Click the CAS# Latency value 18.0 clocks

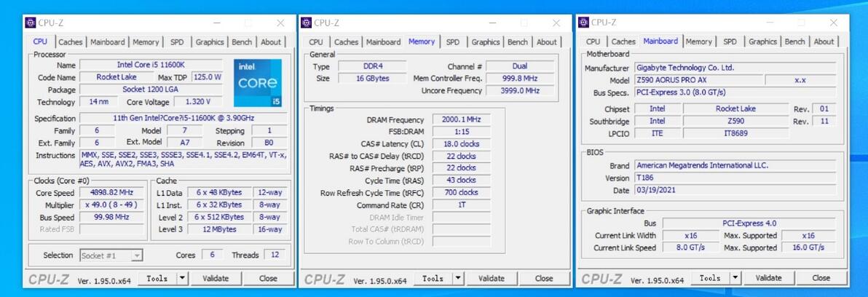461,144
